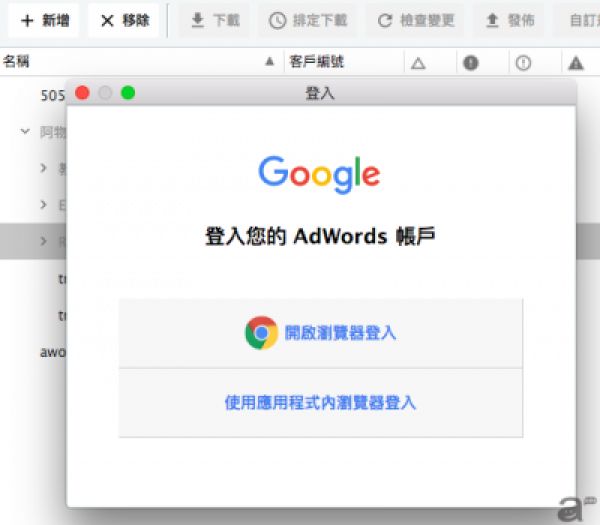
Task: Click the outlined triangle warning column icon
Action: point(418,63)
